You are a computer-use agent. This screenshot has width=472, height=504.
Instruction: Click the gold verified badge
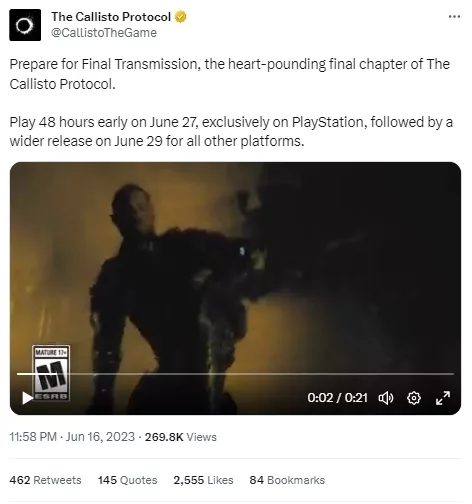180,17
